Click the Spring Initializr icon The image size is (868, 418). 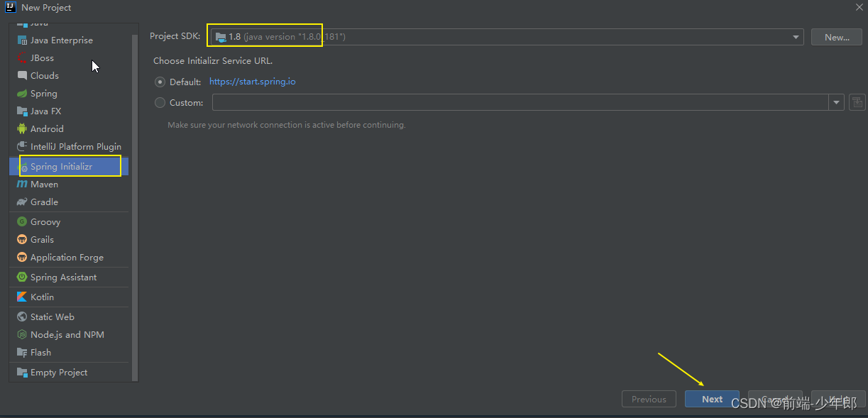(x=22, y=167)
